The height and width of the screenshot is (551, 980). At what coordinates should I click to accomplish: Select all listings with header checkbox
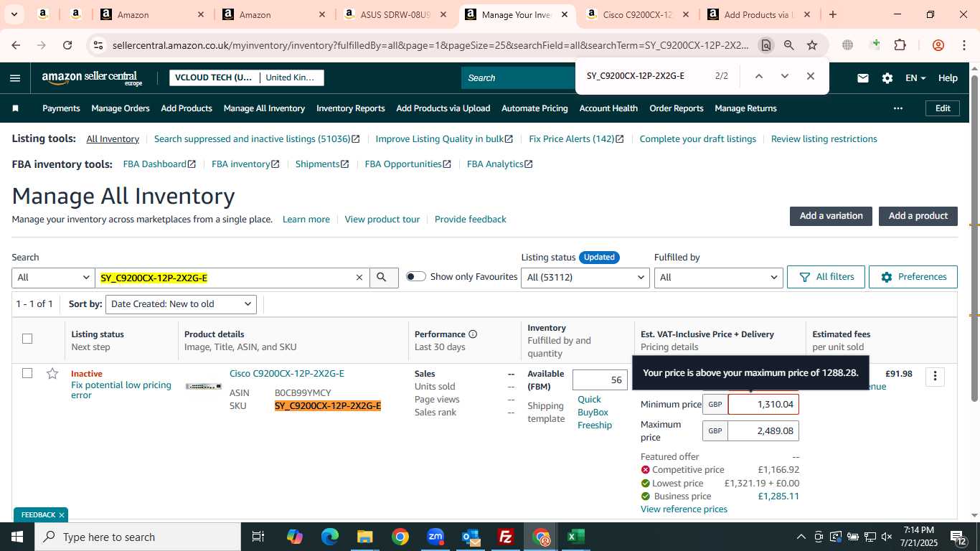(x=27, y=339)
